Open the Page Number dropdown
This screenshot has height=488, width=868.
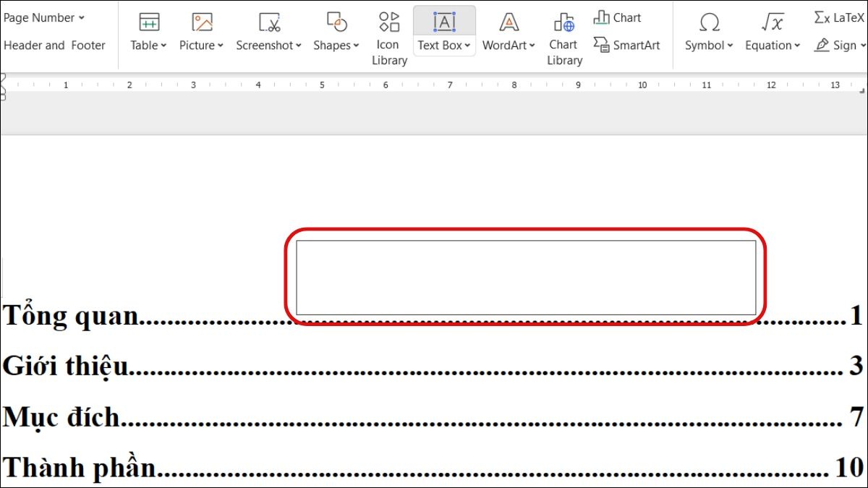[x=43, y=17]
